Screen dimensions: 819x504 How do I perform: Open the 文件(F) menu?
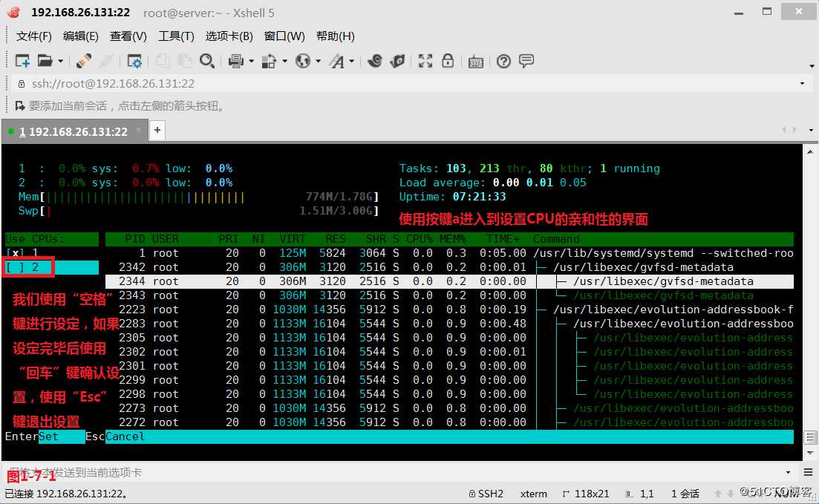(x=34, y=36)
